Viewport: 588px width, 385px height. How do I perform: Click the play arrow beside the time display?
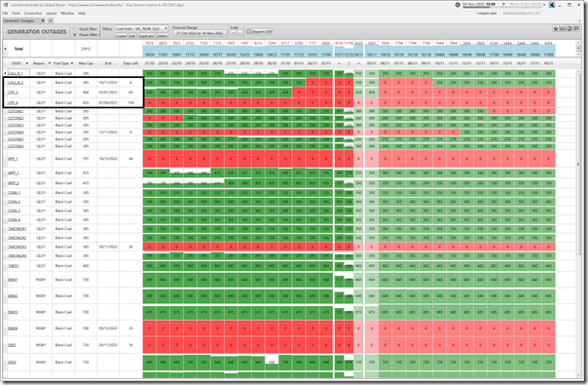[x=503, y=5]
